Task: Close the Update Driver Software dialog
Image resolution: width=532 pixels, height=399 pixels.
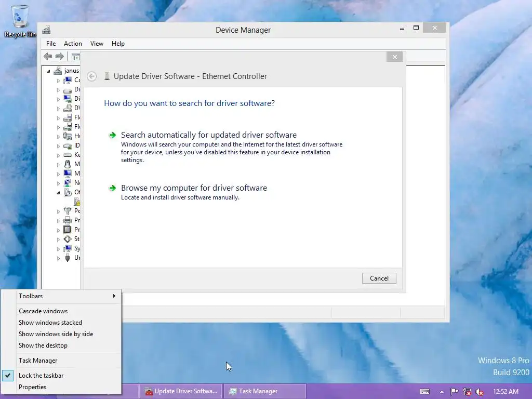Action: click(x=394, y=57)
